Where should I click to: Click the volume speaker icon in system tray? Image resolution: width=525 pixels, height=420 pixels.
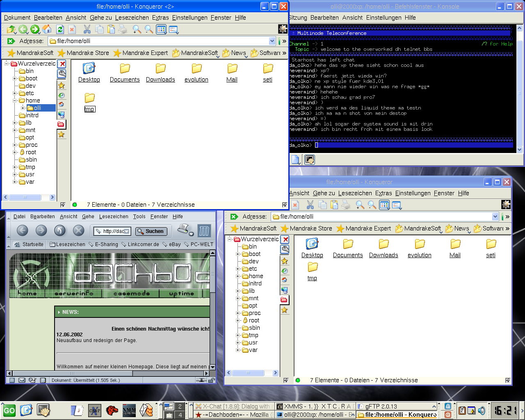point(482,410)
